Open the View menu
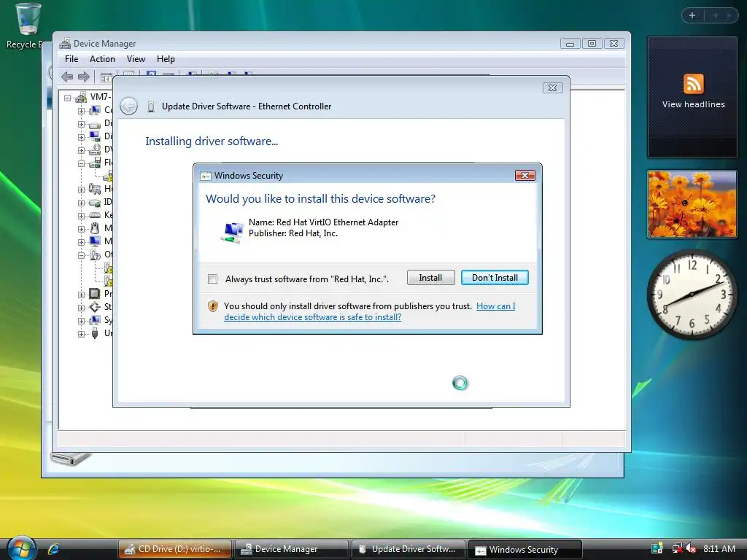This screenshot has height=560, width=747. click(136, 59)
